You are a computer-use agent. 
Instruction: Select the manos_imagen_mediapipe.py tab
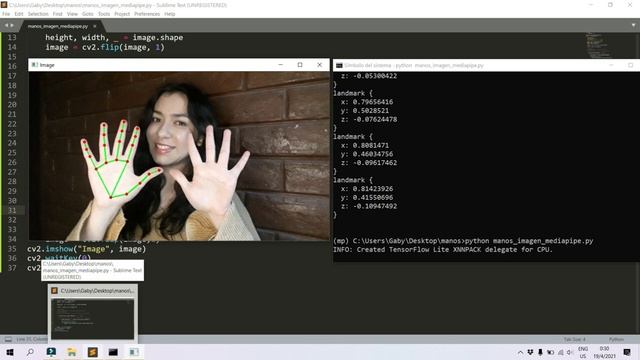point(58,26)
